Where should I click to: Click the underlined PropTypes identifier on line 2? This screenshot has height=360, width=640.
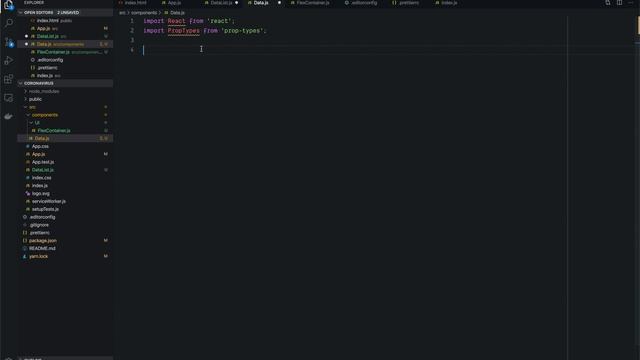point(184,31)
